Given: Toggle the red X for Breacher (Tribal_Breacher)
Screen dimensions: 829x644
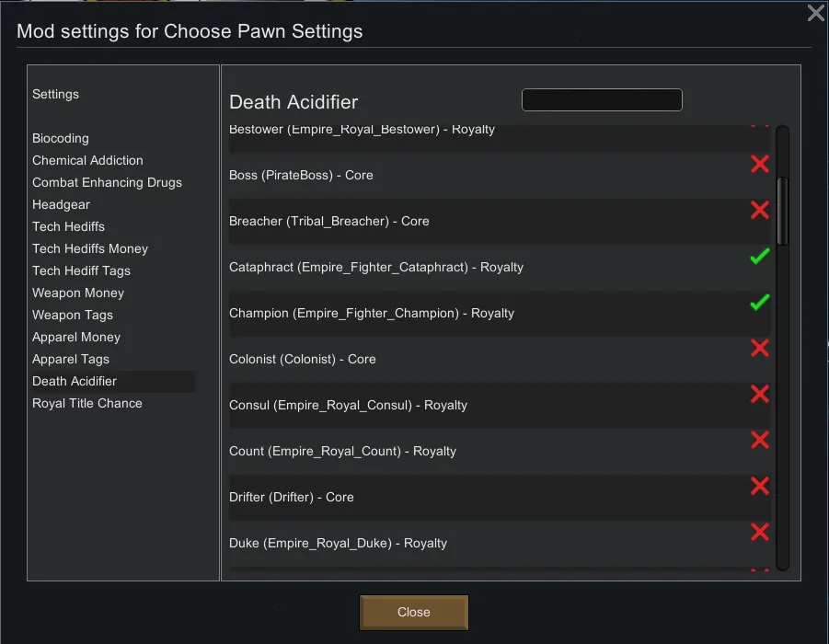Looking at the screenshot, I should [x=759, y=211].
